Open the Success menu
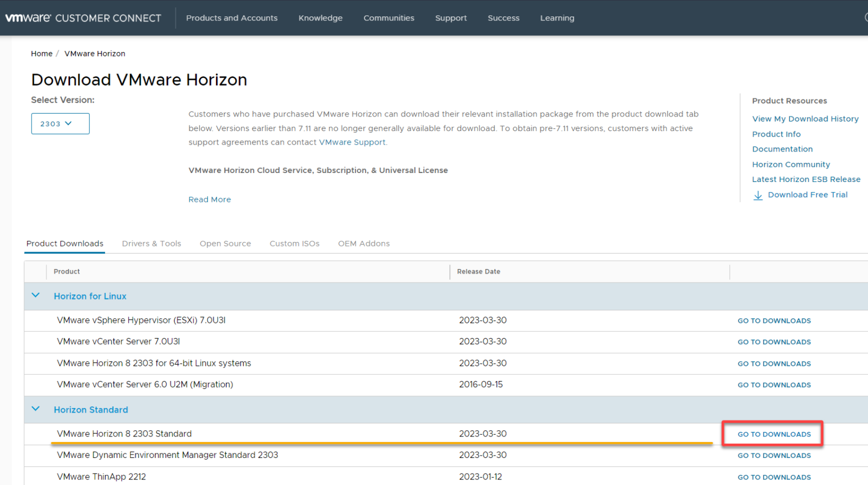The height and width of the screenshot is (485, 868). coord(504,18)
